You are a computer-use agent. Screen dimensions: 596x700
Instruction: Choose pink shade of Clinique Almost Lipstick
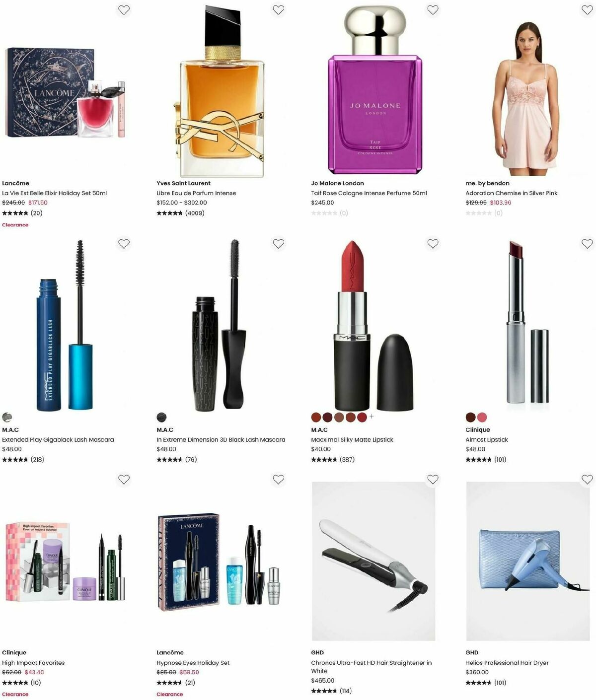pyautogui.click(x=482, y=417)
